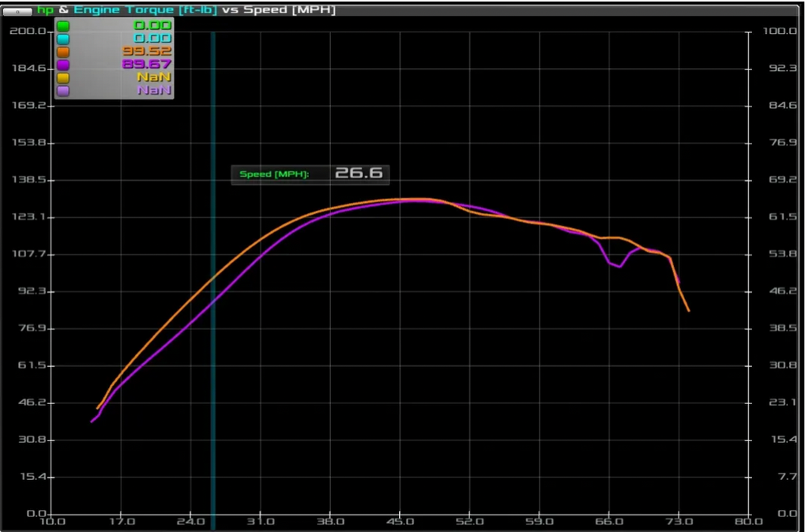Click 'Engine Torque [ft-lb]' in the title
809x532 pixels.
point(145,9)
